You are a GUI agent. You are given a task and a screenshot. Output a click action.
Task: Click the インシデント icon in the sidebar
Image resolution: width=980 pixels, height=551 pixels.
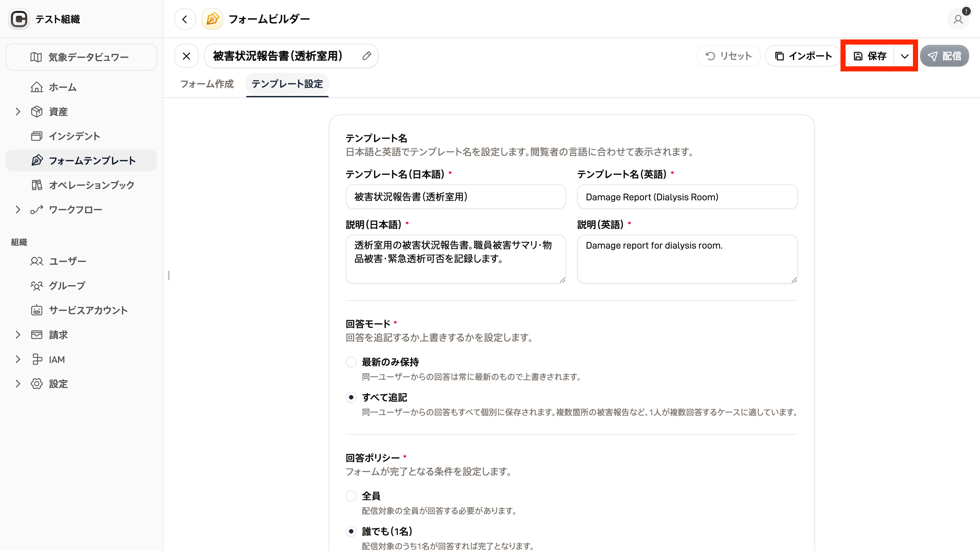coord(36,136)
